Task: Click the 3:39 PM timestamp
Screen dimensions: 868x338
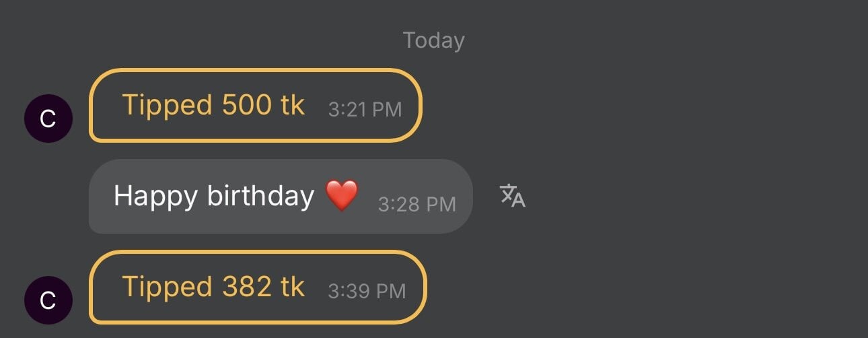Action: point(367,292)
